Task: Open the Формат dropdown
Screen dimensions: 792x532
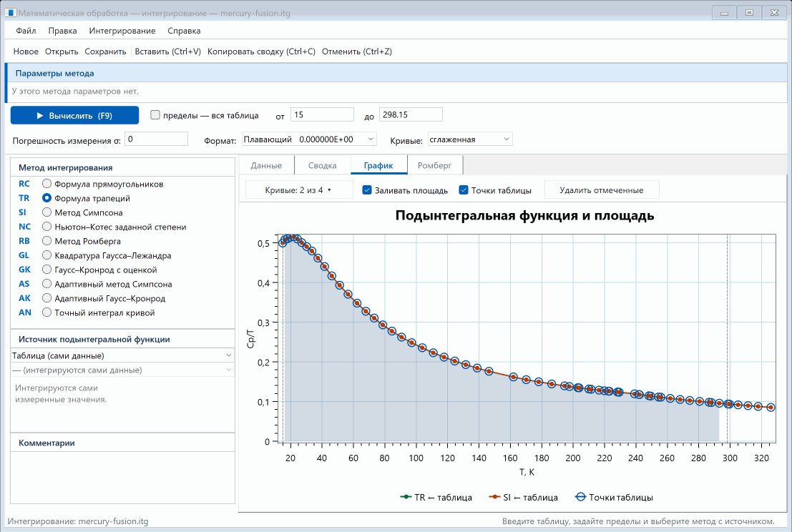Action: click(309, 139)
